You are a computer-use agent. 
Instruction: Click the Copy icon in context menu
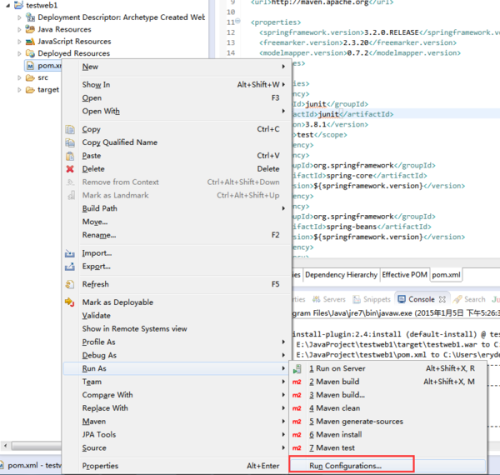(70, 129)
